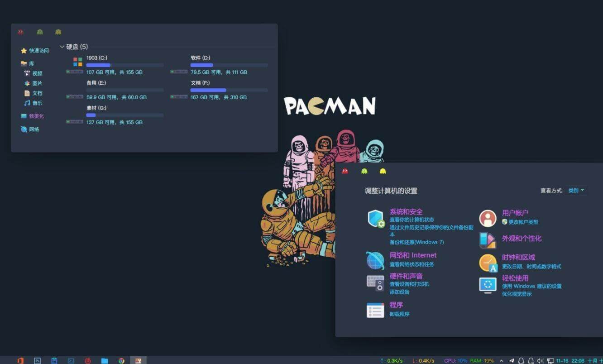Select 网络 in the navigation pane
The height and width of the screenshot is (364, 603).
(34, 129)
